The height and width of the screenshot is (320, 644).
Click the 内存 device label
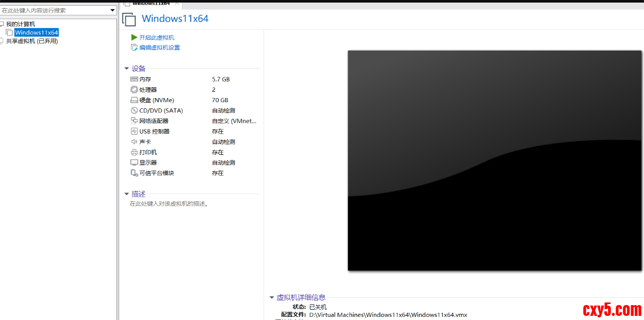(145, 79)
